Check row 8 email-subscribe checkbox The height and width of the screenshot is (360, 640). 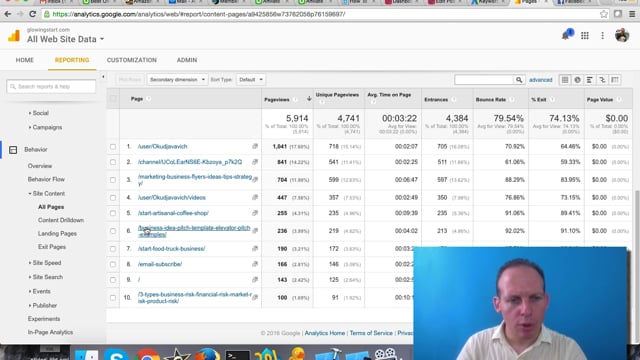pos(113,264)
